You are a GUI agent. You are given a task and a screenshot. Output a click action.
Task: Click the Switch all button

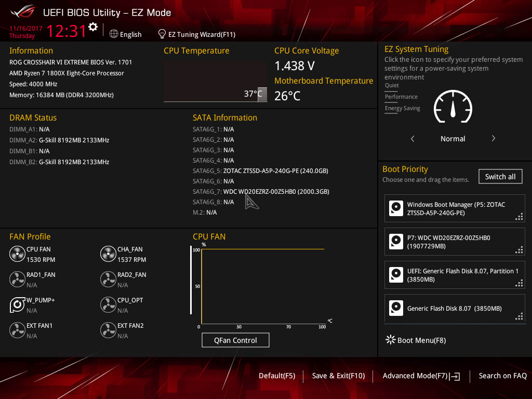click(500, 177)
